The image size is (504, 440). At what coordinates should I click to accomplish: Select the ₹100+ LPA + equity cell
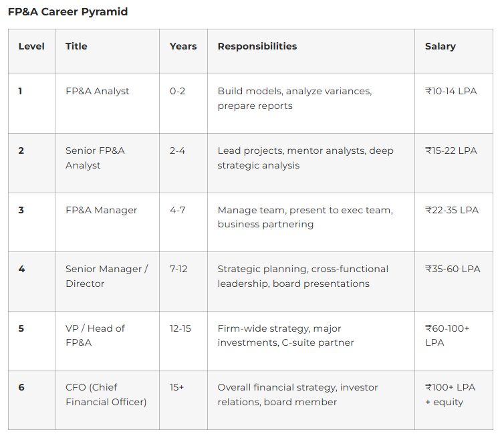coord(451,395)
